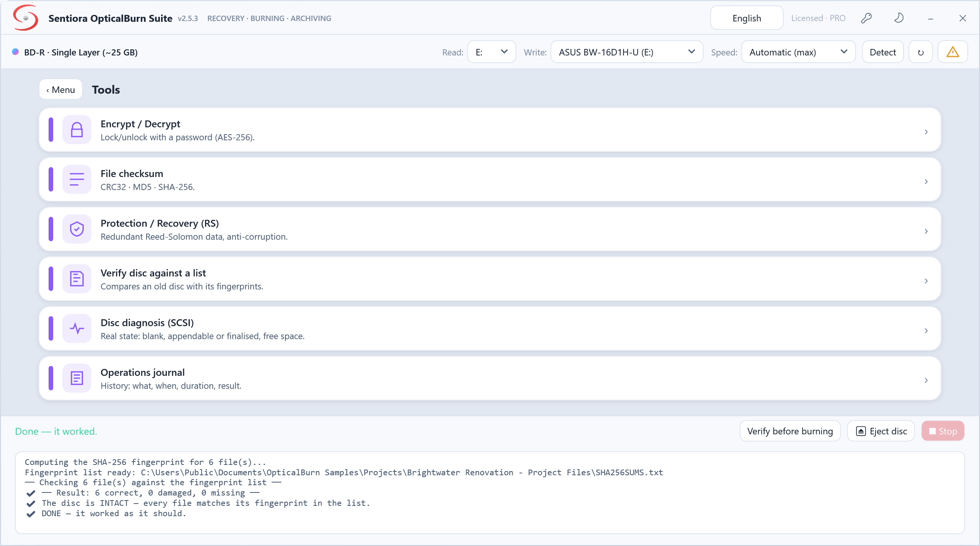The width and height of the screenshot is (980, 546).
Task: Open the Read drive dropdown
Action: coord(492,52)
